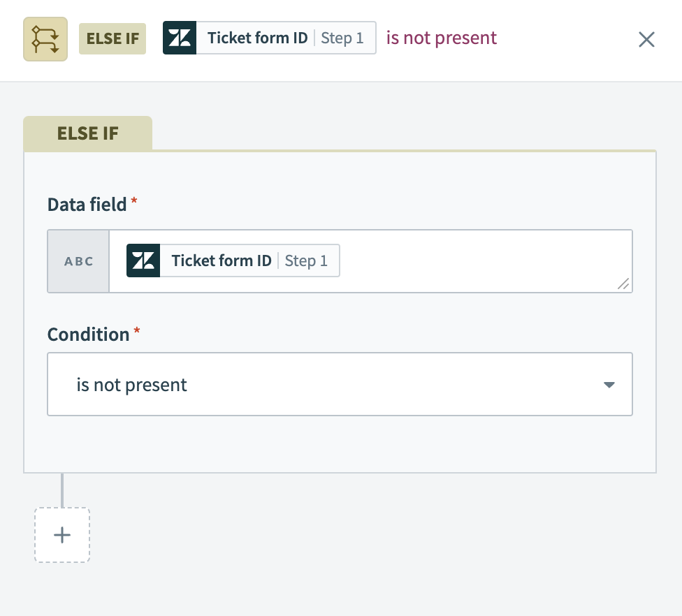
Task: Click the plus icon to add a step
Action: [62, 535]
